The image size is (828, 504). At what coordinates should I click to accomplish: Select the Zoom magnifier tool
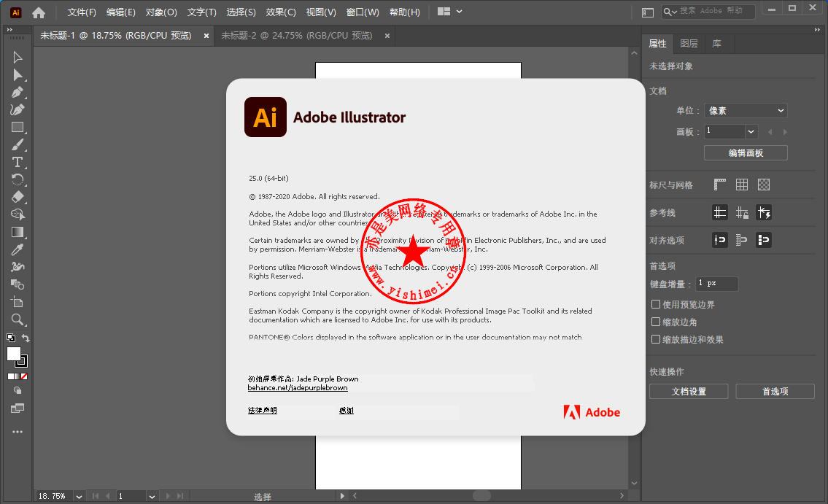[18, 319]
